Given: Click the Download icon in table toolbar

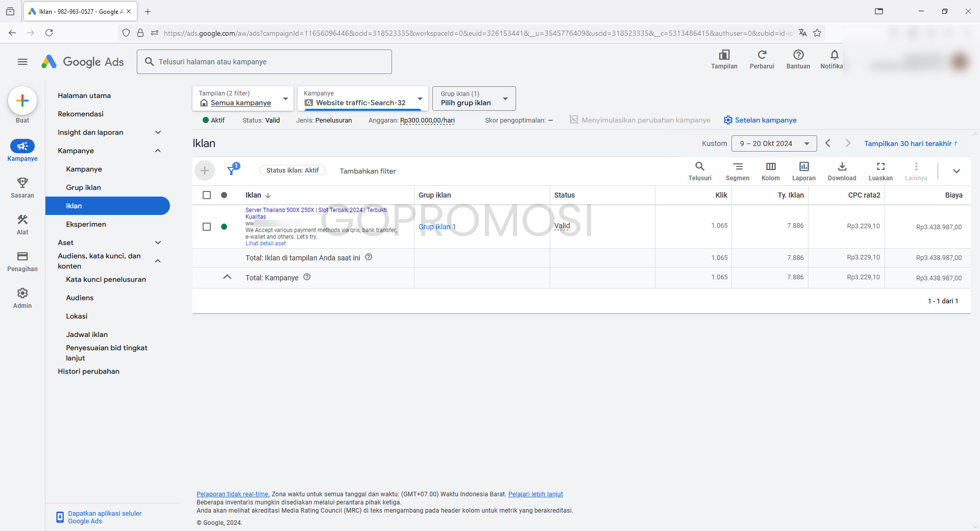Looking at the screenshot, I should click(x=842, y=167).
